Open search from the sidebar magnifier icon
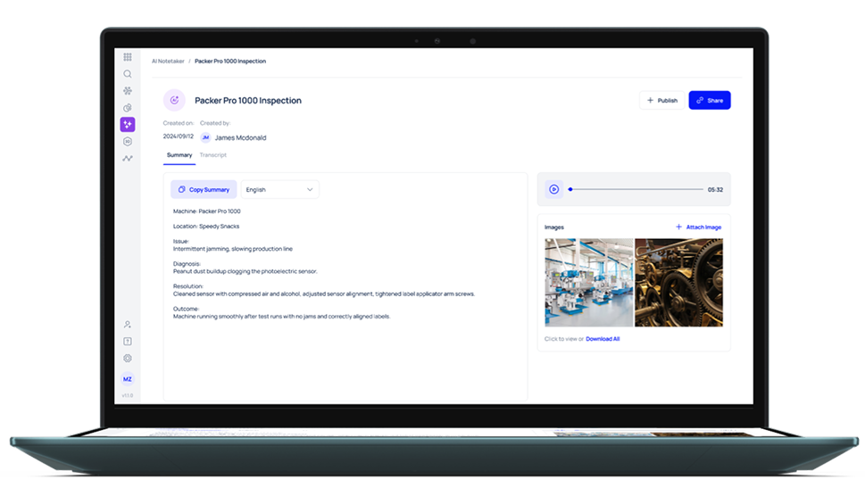The image size is (865, 504). click(128, 74)
